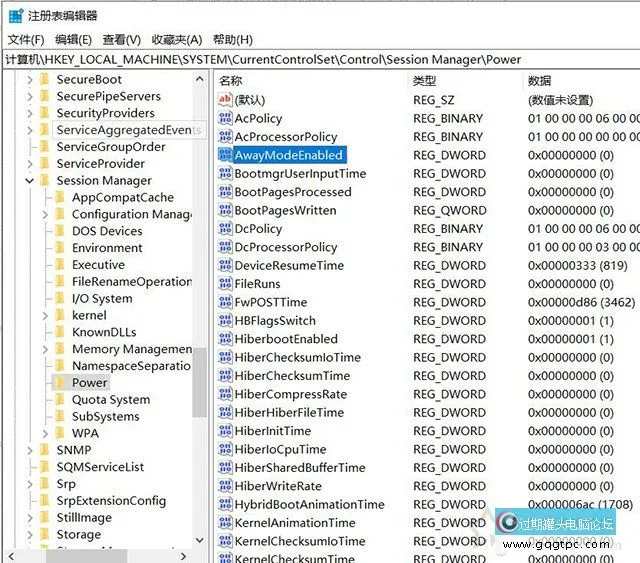
Task: Click the DcPolicy value icon
Action: [x=225, y=228]
